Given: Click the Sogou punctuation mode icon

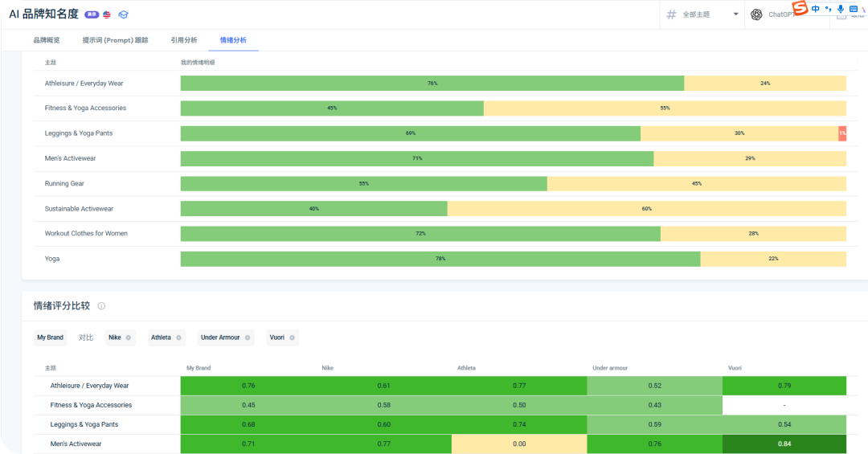Looking at the screenshot, I should 828,9.
